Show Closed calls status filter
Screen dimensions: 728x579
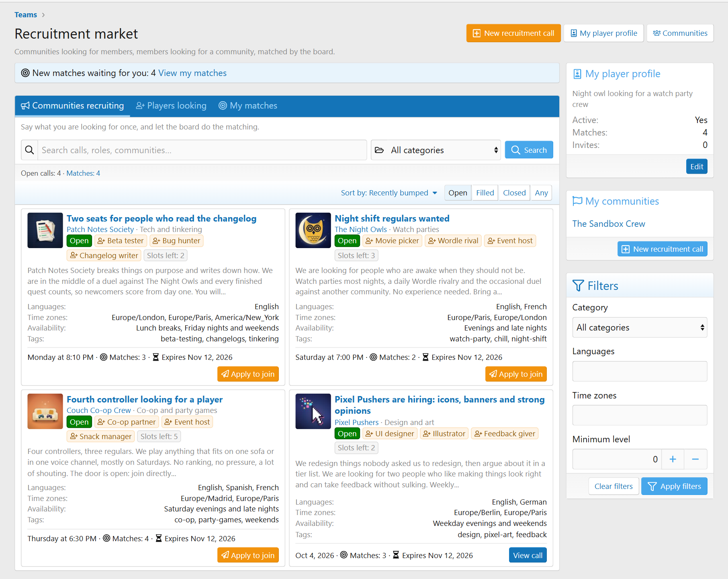(x=514, y=193)
